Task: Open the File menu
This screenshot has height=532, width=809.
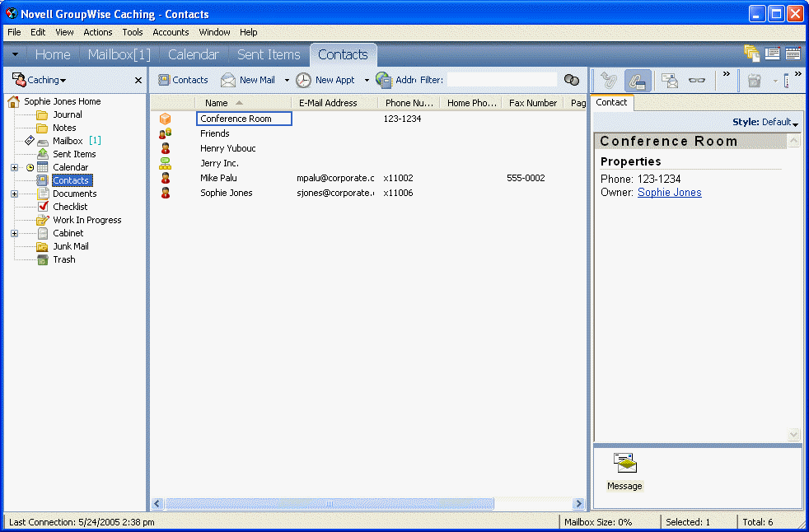Action: [15, 32]
